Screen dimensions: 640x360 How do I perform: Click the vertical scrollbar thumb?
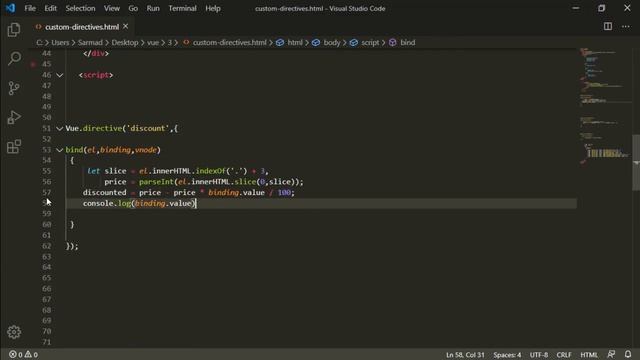(x=636, y=162)
